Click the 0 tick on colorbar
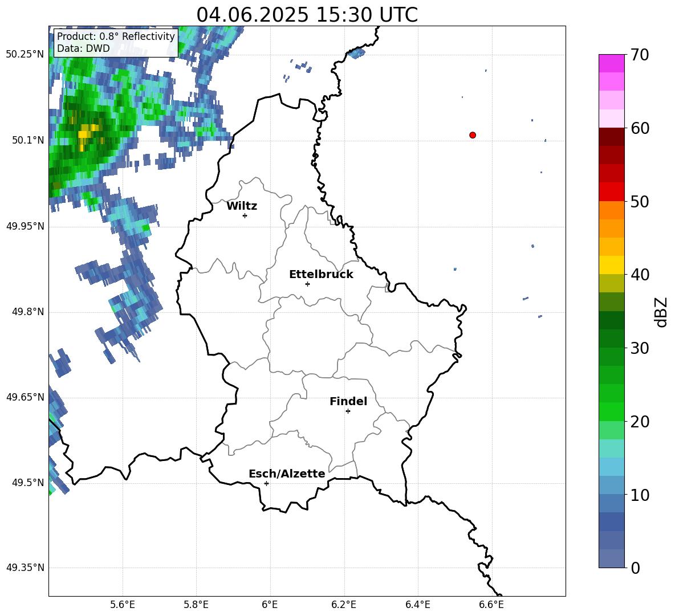The width and height of the screenshot is (675, 616). (x=635, y=568)
